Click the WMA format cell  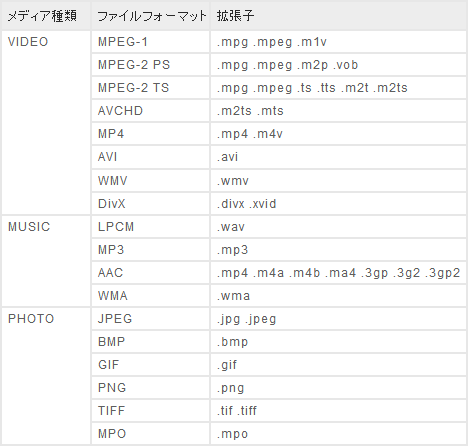(x=151, y=296)
